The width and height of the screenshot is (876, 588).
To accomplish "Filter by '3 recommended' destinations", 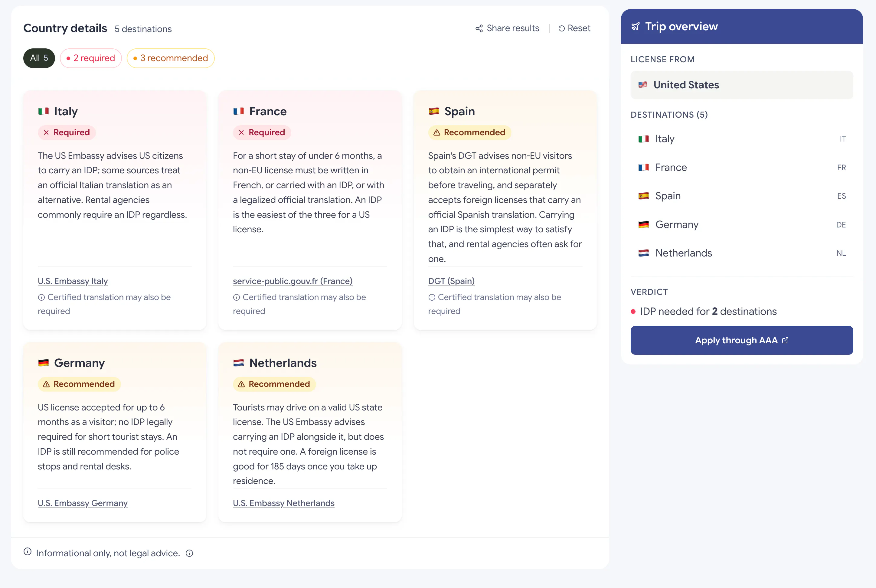I will pos(171,58).
